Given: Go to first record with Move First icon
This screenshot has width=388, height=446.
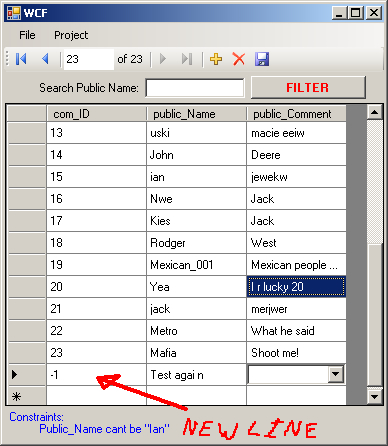Looking at the screenshot, I should click(x=21, y=59).
